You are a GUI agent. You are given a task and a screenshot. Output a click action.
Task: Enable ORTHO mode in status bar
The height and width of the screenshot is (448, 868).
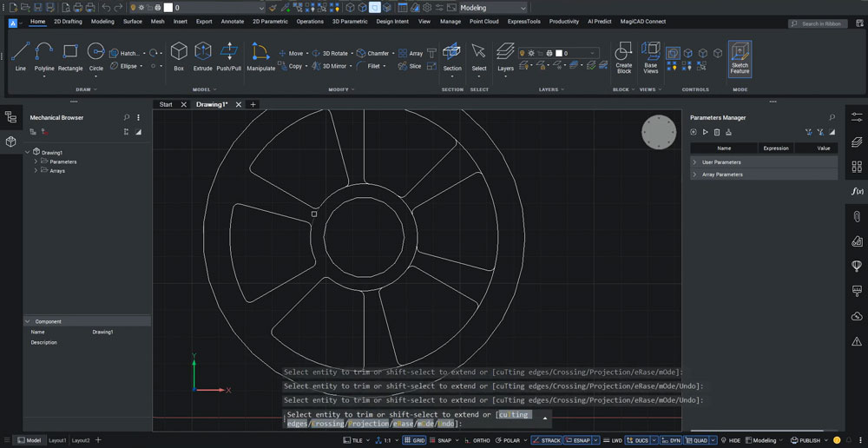click(477, 440)
